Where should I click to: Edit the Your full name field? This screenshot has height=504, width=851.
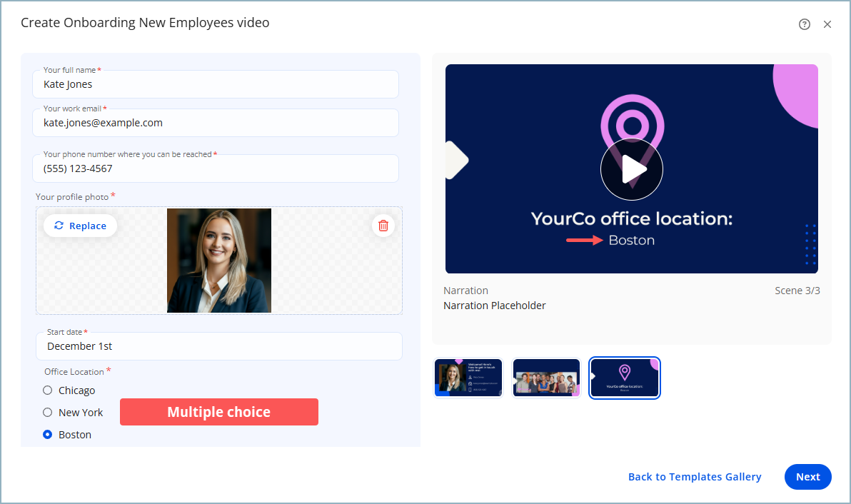(x=215, y=84)
